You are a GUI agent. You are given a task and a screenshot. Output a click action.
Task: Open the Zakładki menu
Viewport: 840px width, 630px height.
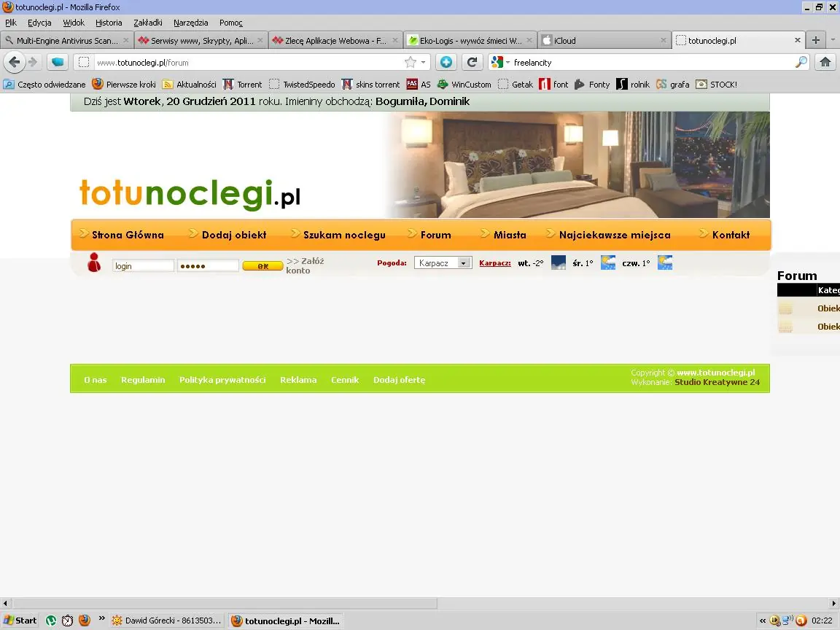tap(148, 23)
